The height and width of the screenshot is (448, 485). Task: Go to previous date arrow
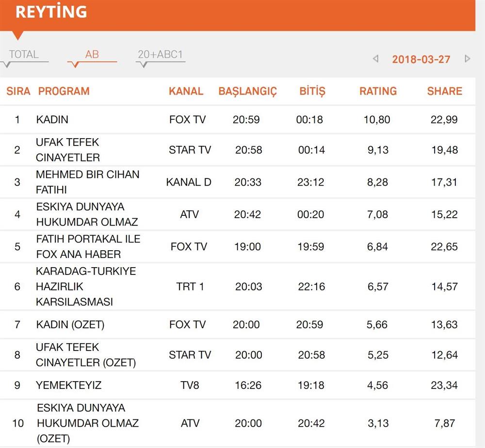375,59
